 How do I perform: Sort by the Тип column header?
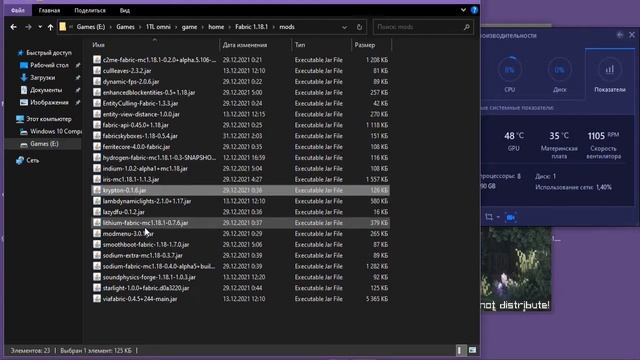pyautogui.click(x=300, y=45)
